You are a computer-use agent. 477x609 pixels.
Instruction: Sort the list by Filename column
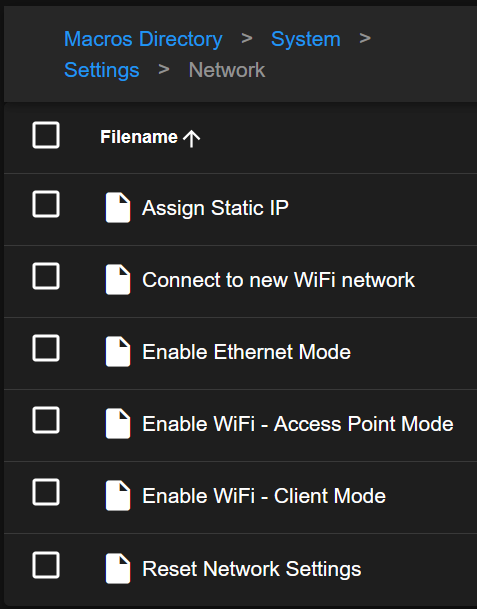click(139, 137)
